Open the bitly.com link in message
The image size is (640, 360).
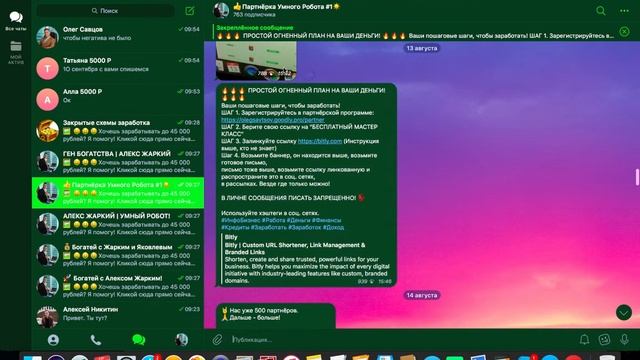320,141
